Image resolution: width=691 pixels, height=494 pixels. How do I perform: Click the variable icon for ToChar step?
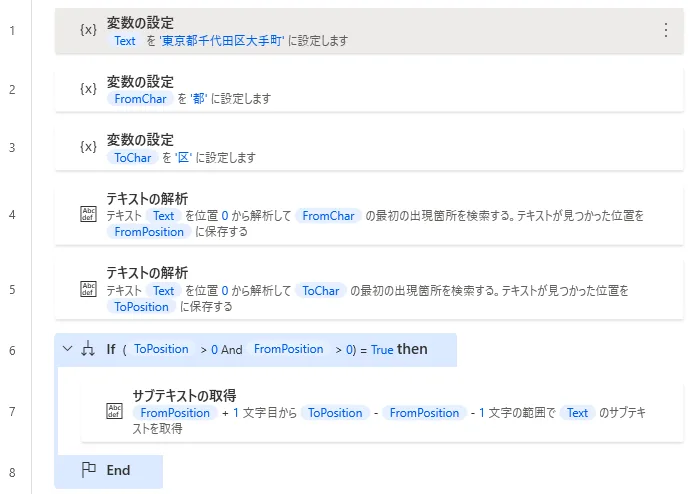(x=88, y=147)
